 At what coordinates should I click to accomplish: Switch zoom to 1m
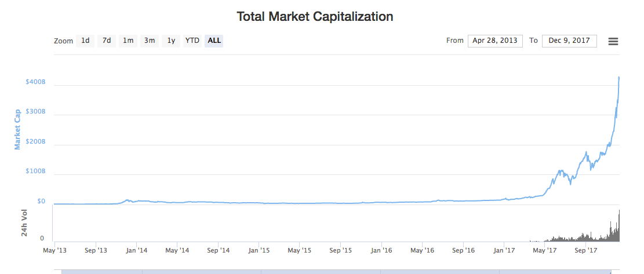128,41
